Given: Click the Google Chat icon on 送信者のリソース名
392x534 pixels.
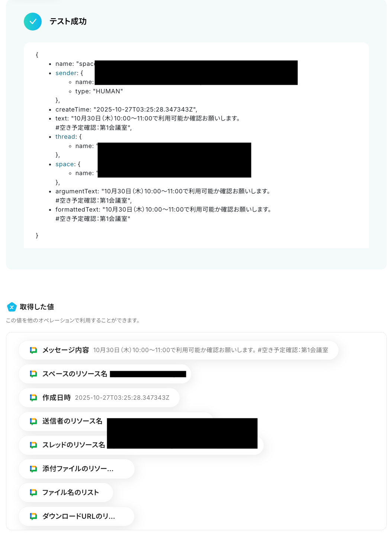Looking at the screenshot, I should (33, 421).
